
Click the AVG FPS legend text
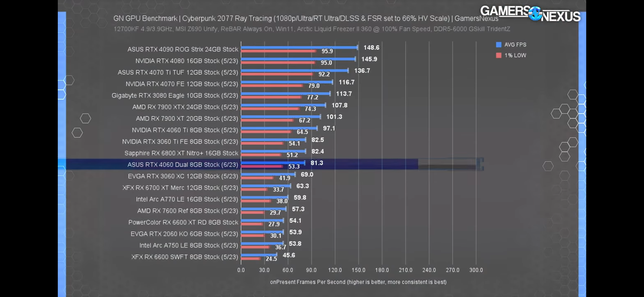coord(515,45)
